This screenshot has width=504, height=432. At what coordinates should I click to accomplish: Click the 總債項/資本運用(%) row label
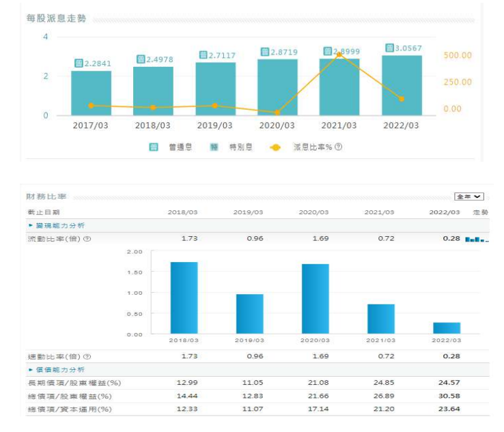coord(70,409)
